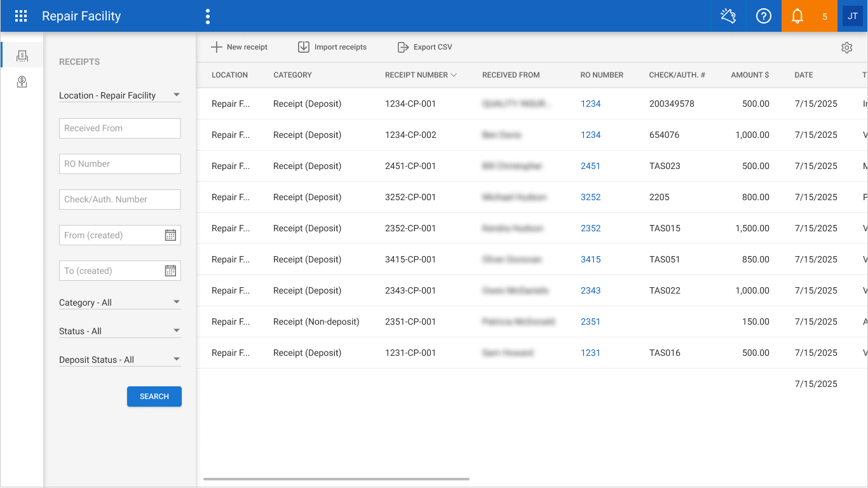Click the Export CSV icon
The image size is (868, 488).
coord(403,47)
